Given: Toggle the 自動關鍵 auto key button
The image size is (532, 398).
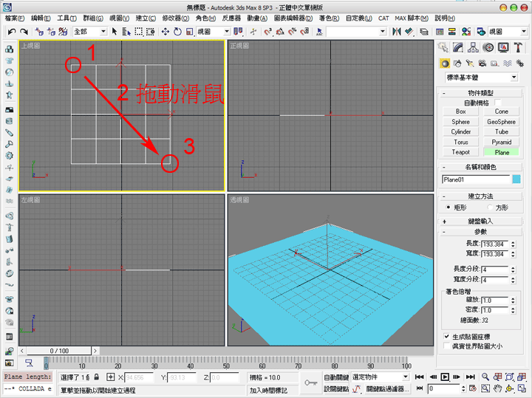Looking at the screenshot, I should click(336, 377).
